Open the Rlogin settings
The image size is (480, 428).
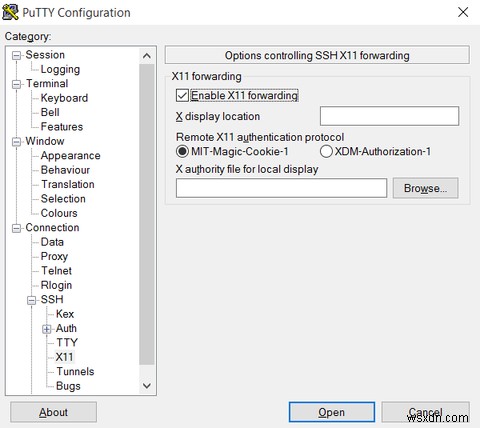[56, 285]
